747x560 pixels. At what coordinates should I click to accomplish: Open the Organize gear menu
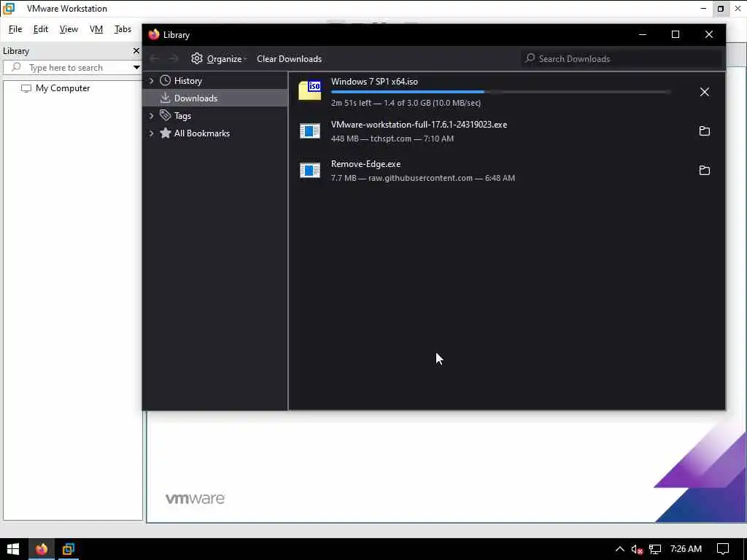click(219, 58)
